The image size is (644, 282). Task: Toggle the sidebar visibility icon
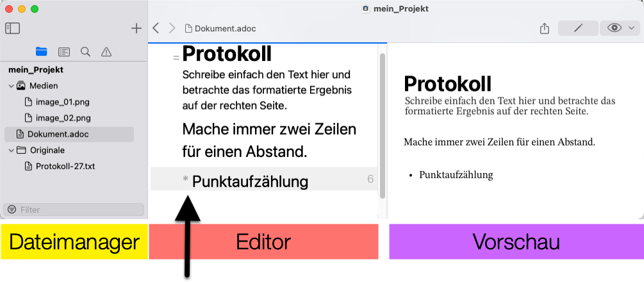[12, 28]
